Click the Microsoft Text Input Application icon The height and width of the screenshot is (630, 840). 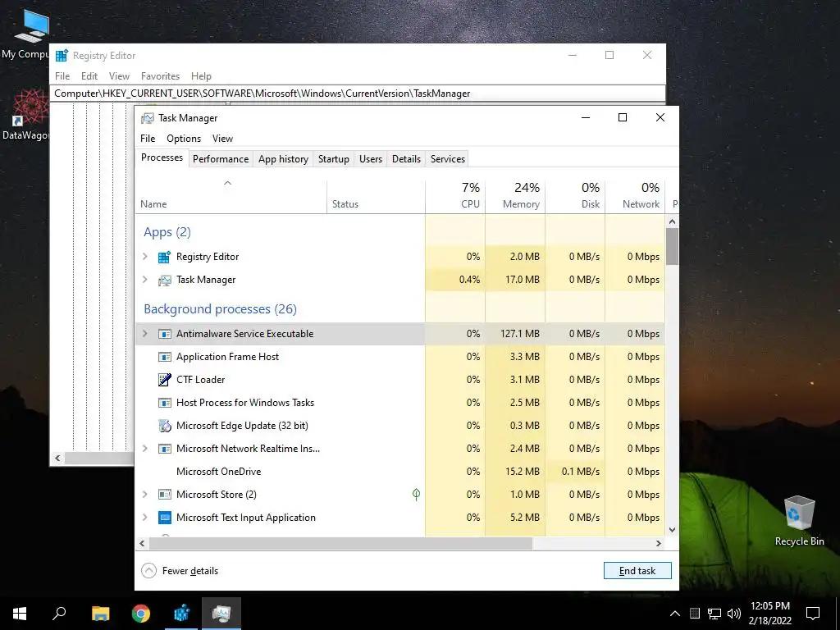click(x=164, y=518)
